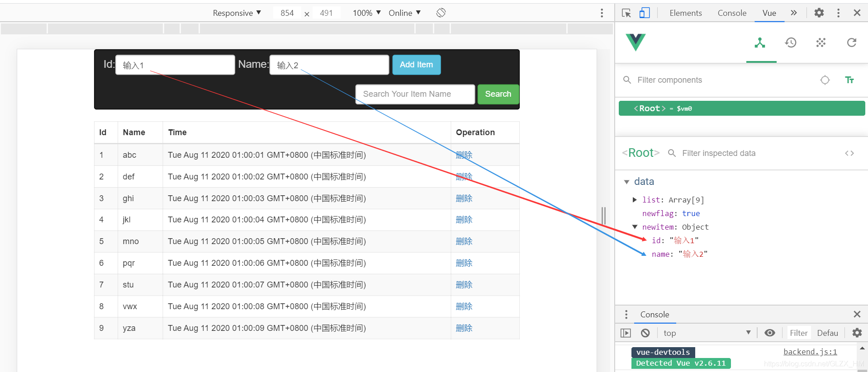Delete the vwx row

click(x=464, y=306)
